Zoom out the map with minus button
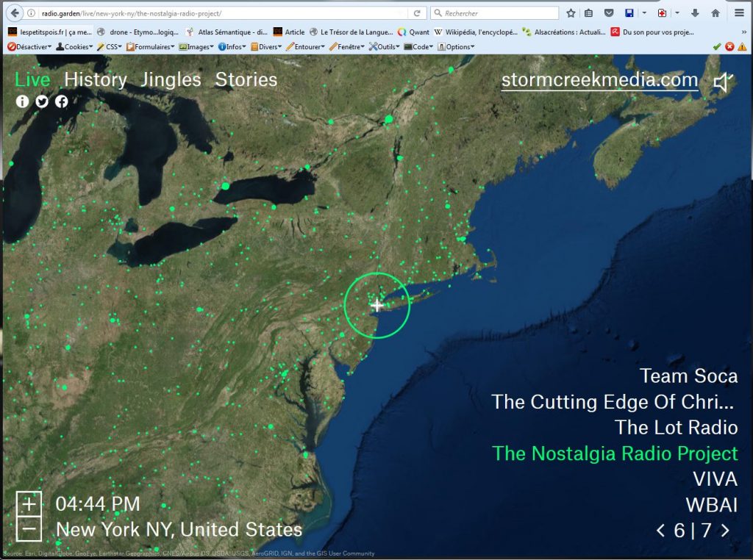This screenshot has height=560, width=753. tap(29, 528)
